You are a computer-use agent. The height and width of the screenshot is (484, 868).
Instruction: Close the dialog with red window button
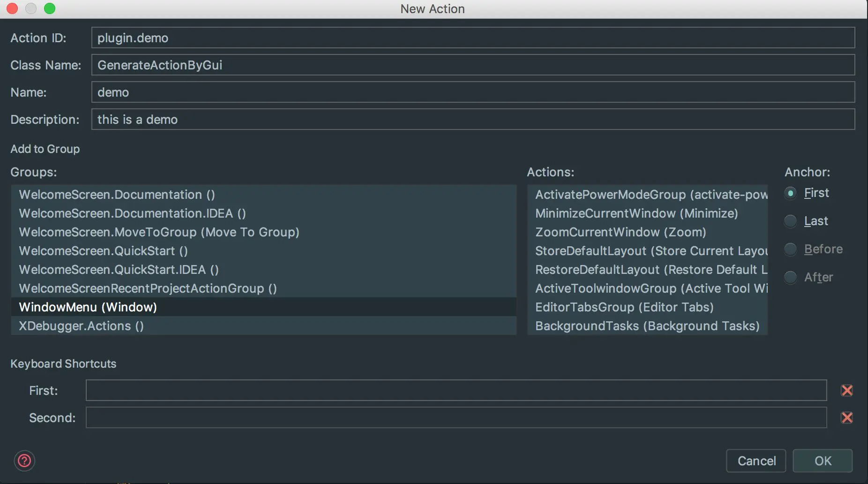[x=12, y=8]
